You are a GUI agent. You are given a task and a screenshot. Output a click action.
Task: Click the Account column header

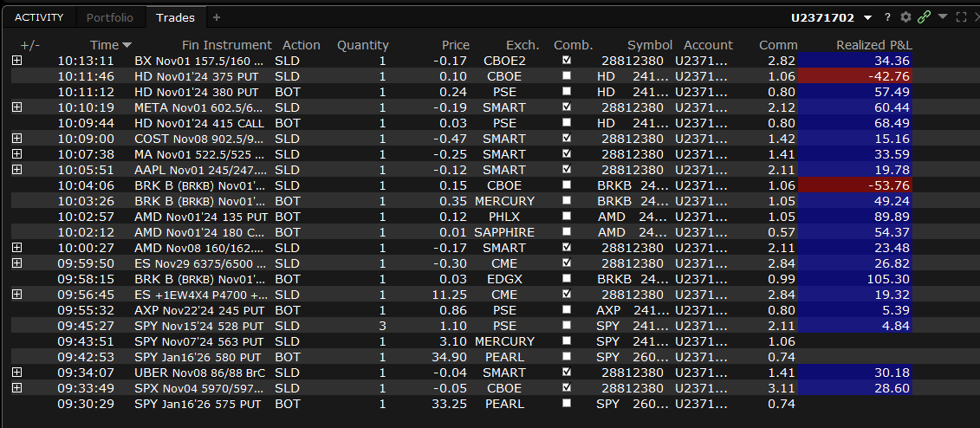pyautogui.click(x=708, y=45)
